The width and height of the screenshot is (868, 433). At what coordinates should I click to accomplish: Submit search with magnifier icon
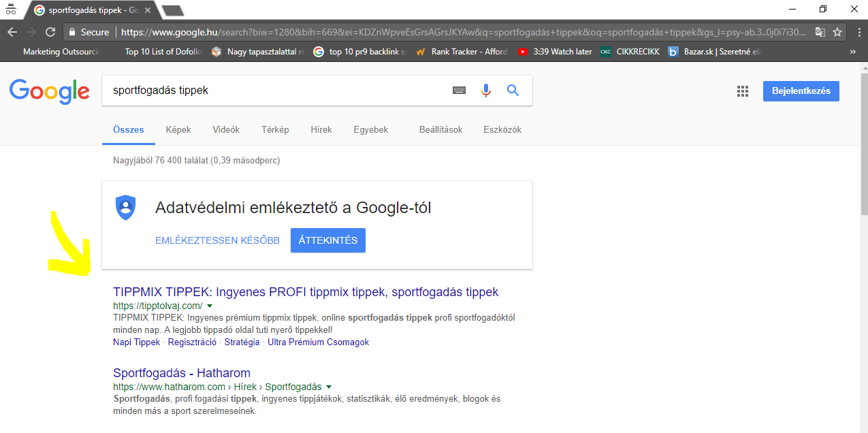coord(513,91)
